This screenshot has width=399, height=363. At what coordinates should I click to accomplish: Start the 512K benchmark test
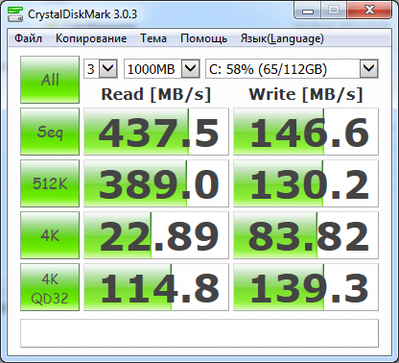(x=50, y=183)
